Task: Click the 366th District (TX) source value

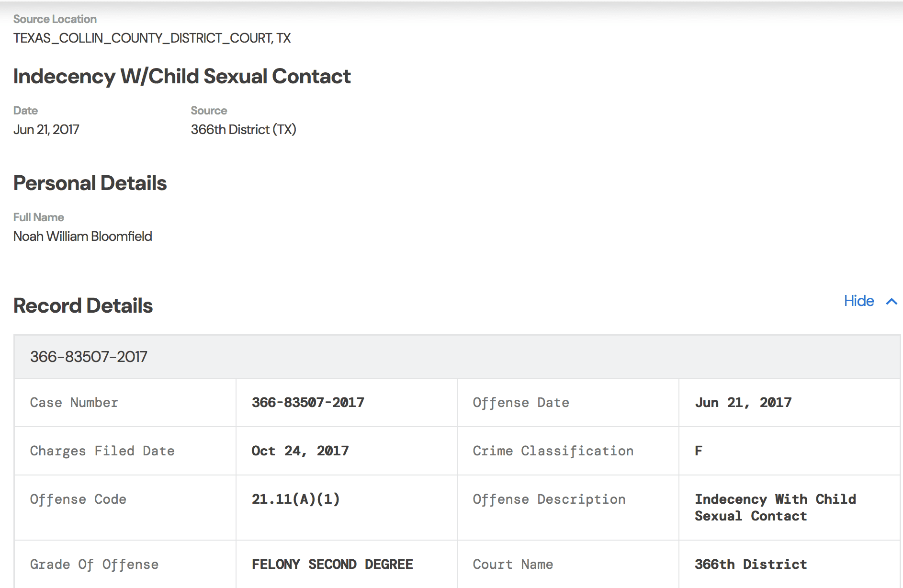Action: [x=243, y=130]
